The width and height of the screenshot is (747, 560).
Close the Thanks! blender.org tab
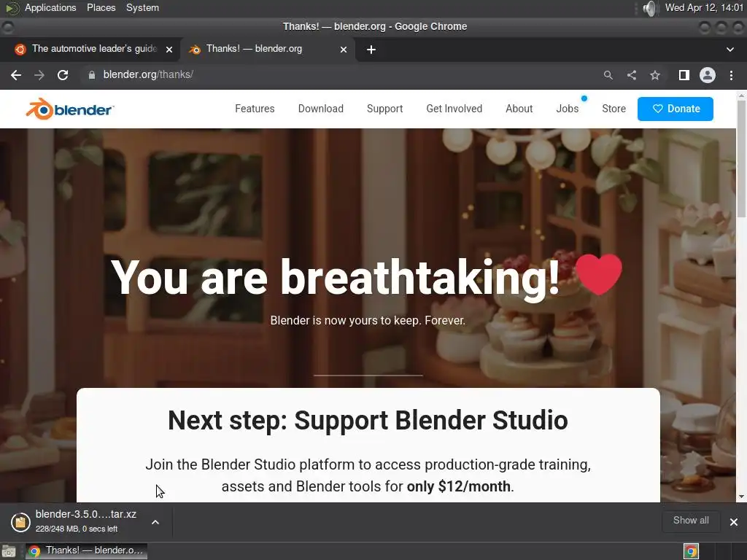(x=344, y=50)
